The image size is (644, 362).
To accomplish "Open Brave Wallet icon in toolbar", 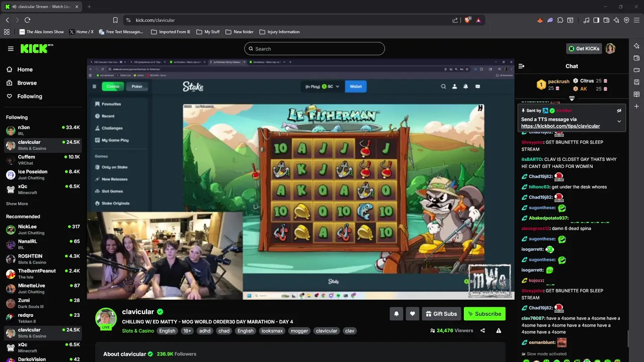I will (x=606, y=20).
